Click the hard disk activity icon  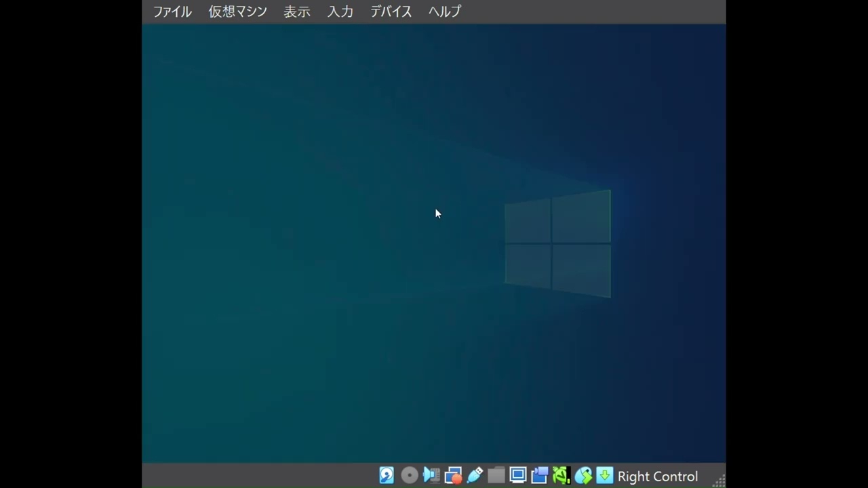pos(387,476)
